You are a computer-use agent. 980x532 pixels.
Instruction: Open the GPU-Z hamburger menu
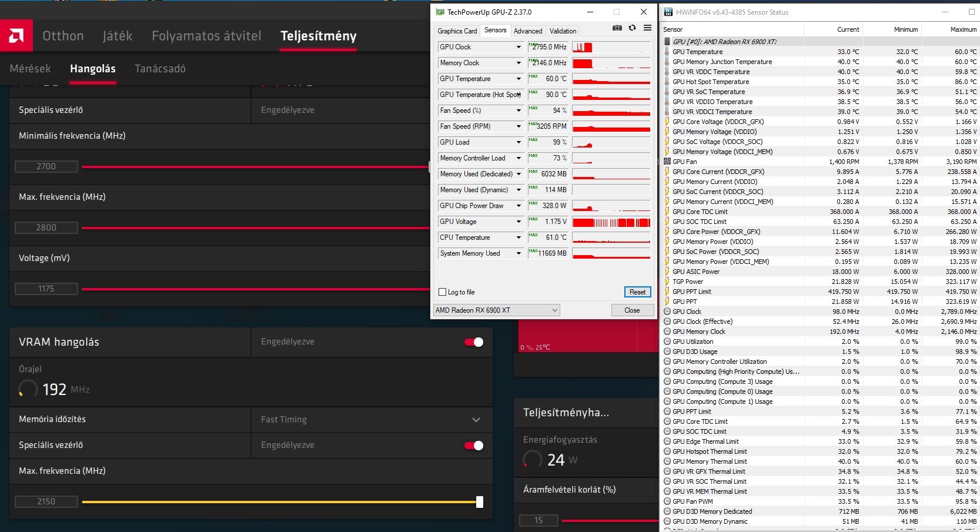[x=647, y=28]
